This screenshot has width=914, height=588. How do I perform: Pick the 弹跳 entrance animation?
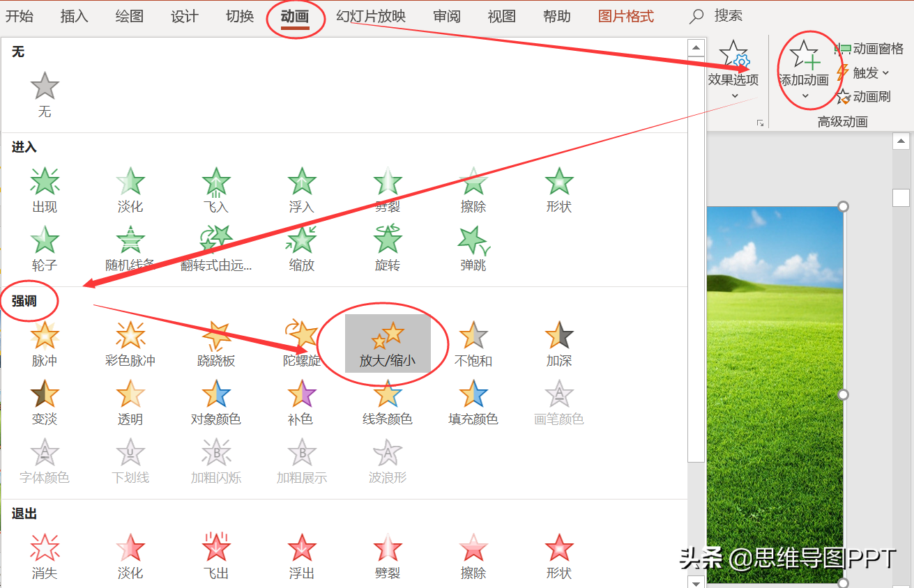click(x=473, y=249)
